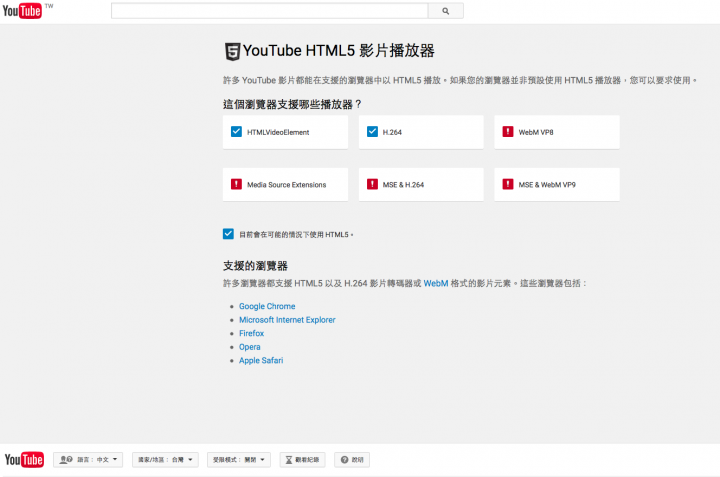
Task: Open the Apple Safari link
Action: pos(261,361)
